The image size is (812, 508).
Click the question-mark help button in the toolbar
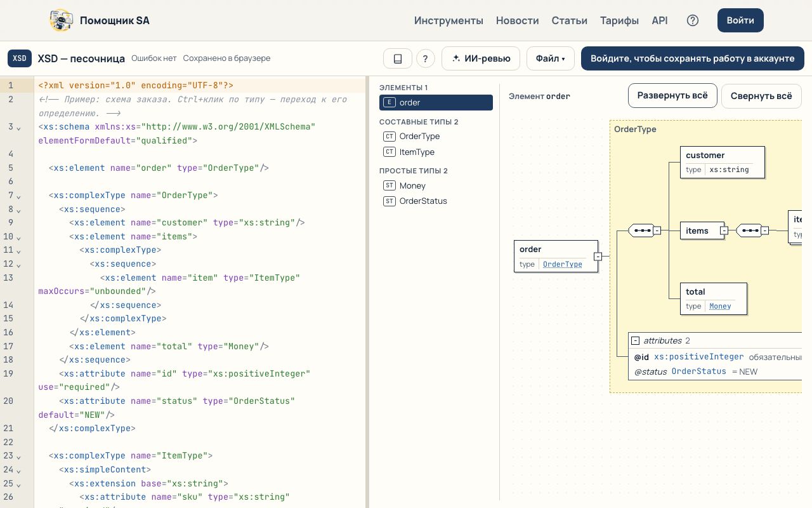(x=426, y=58)
